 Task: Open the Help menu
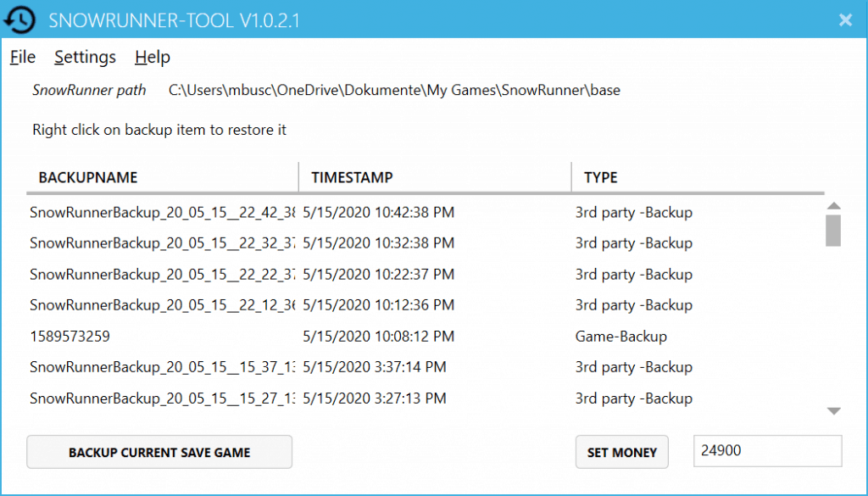coord(152,57)
